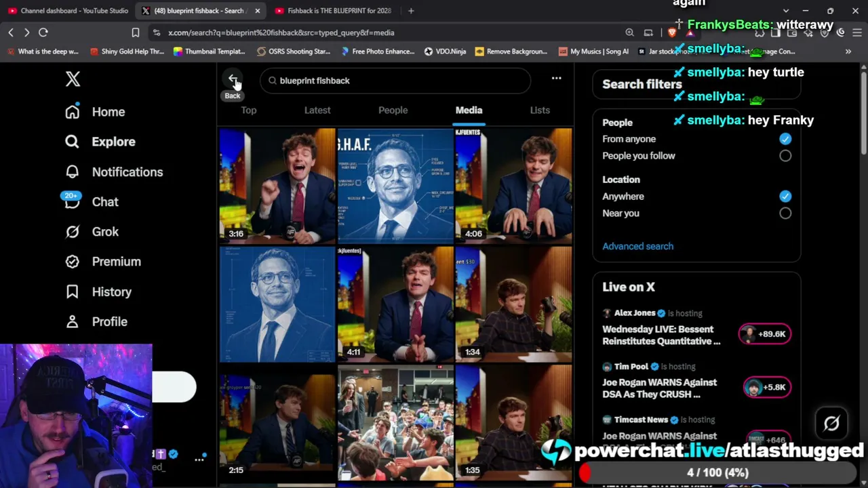The width and height of the screenshot is (868, 488).
Task: Open the Thumbnail Templat... bookmark
Action: click(x=210, y=52)
